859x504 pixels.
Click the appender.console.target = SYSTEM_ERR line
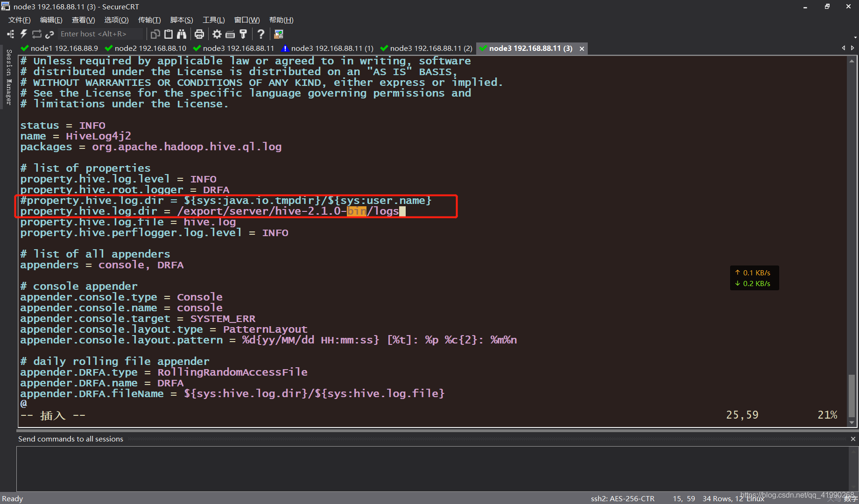coord(138,319)
